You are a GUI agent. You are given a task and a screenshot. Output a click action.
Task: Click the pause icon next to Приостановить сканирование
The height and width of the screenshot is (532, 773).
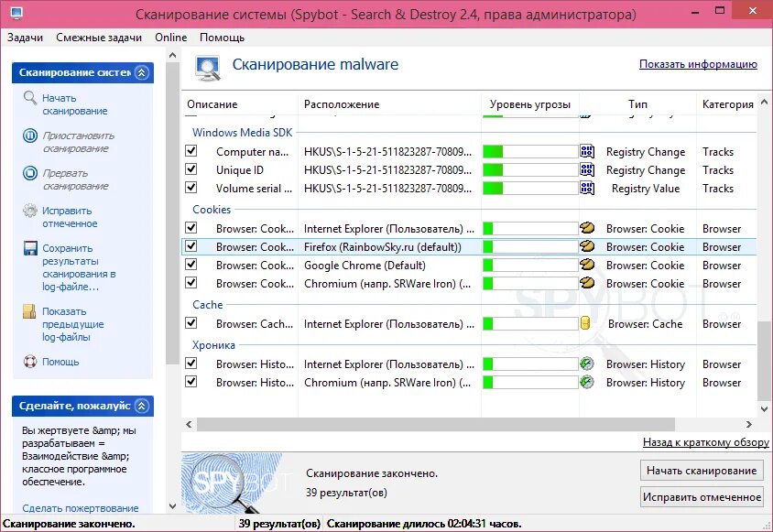30,136
